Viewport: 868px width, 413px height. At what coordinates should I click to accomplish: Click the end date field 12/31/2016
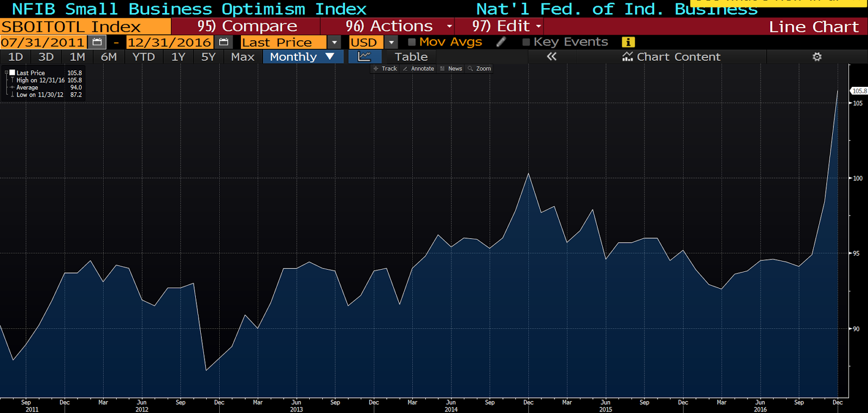[x=170, y=42]
